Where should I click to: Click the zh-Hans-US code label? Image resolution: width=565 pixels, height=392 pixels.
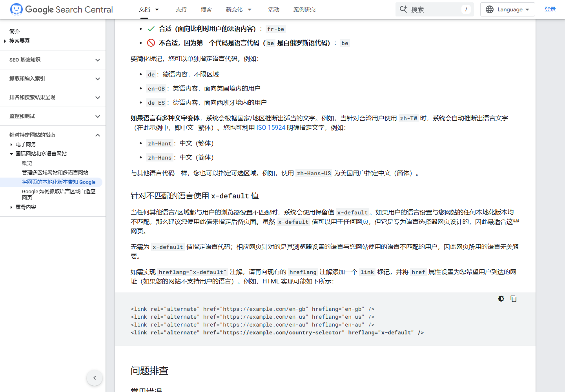(x=314, y=173)
